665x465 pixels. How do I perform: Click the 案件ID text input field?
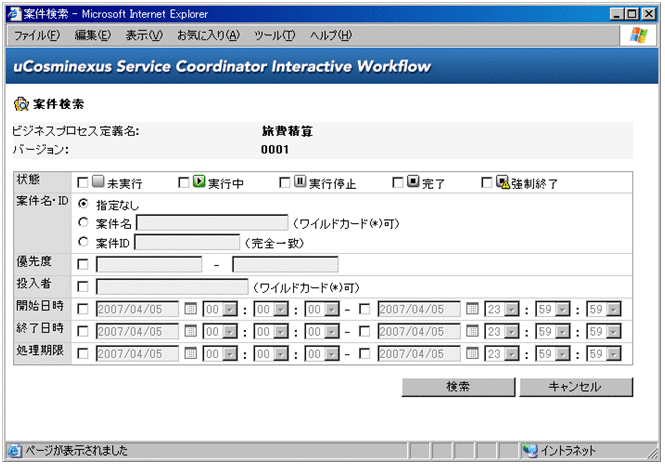[187, 243]
